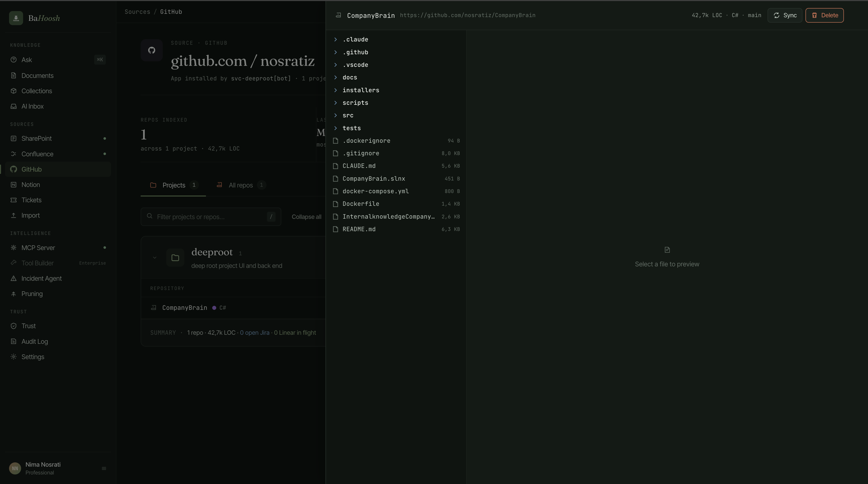
Task: Click the BaHoosh logo icon
Action: coord(16,18)
